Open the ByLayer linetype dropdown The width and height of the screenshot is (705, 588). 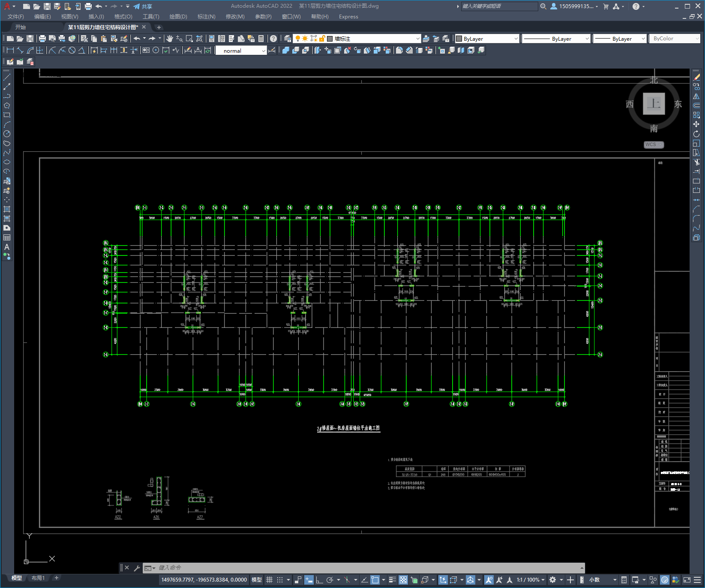click(556, 39)
